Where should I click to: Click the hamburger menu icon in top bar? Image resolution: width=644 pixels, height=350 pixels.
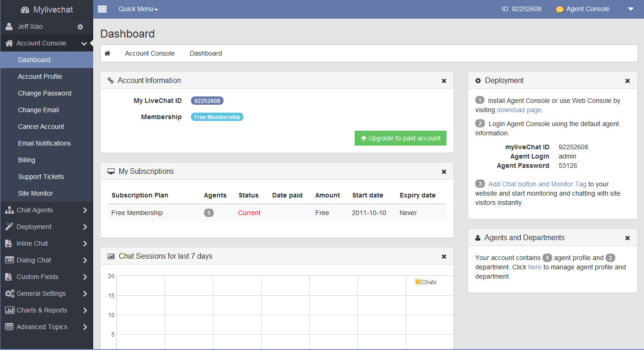point(102,9)
